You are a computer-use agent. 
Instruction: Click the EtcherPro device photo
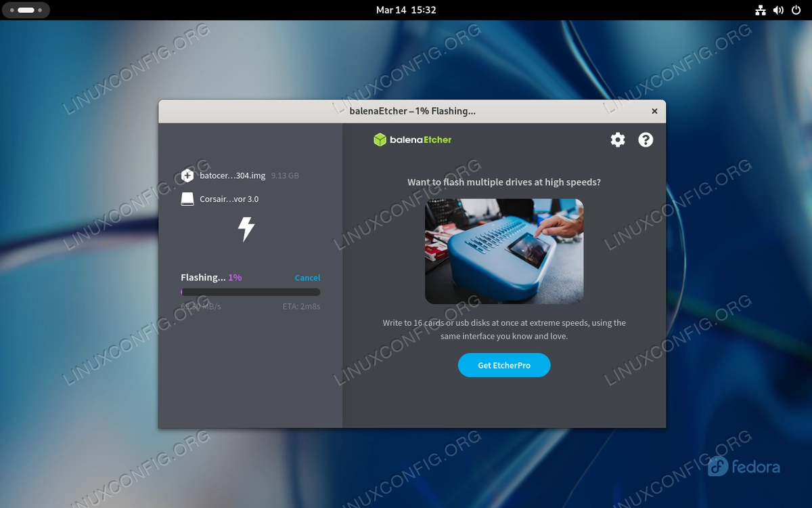(504, 251)
